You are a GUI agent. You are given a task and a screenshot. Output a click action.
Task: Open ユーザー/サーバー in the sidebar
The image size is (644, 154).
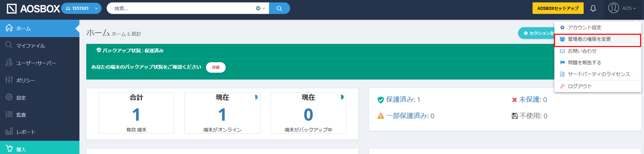click(40, 63)
